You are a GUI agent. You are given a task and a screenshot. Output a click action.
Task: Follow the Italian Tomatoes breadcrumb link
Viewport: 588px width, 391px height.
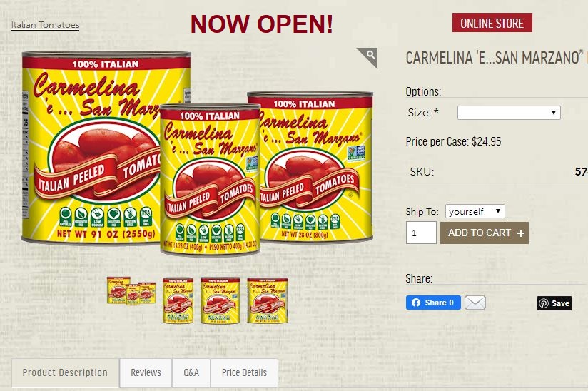coord(46,25)
